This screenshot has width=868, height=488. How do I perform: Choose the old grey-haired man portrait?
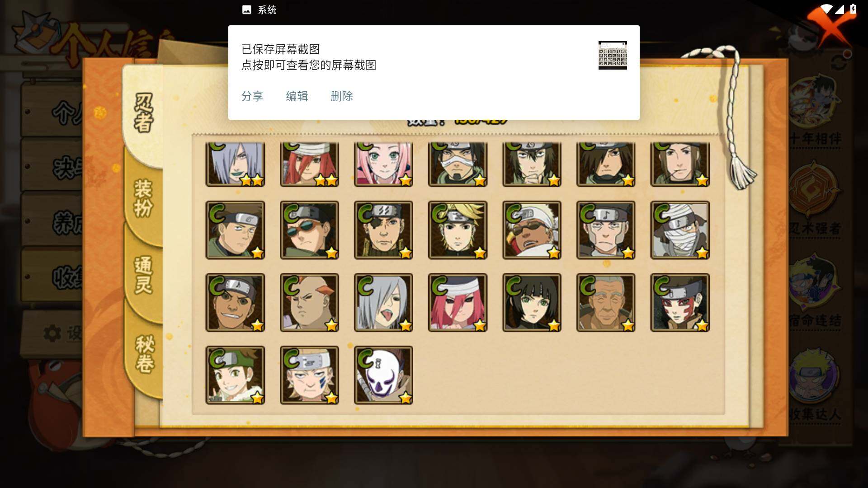click(606, 303)
